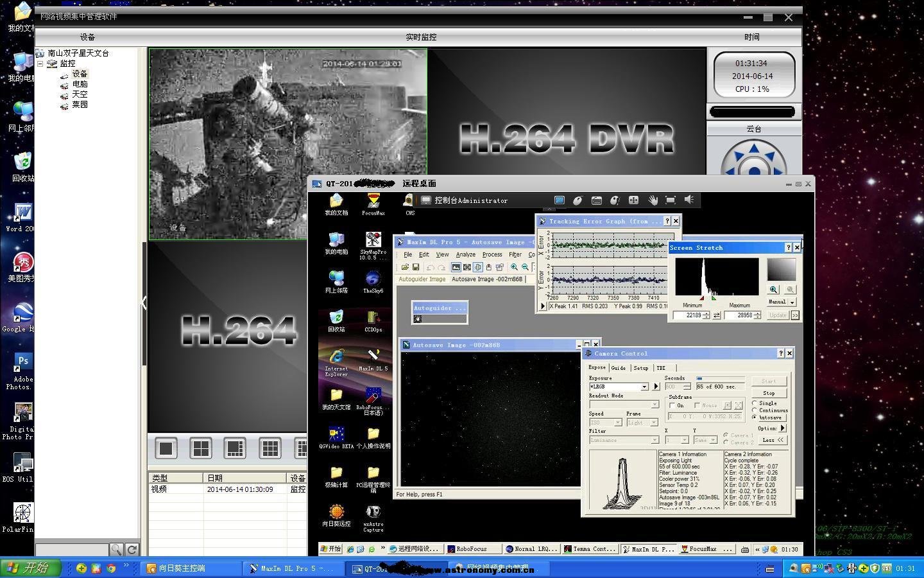This screenshot has height=578, width=924.
Task: Open wxAstro Capture desktop icon
Action: [x=373, y=518]
